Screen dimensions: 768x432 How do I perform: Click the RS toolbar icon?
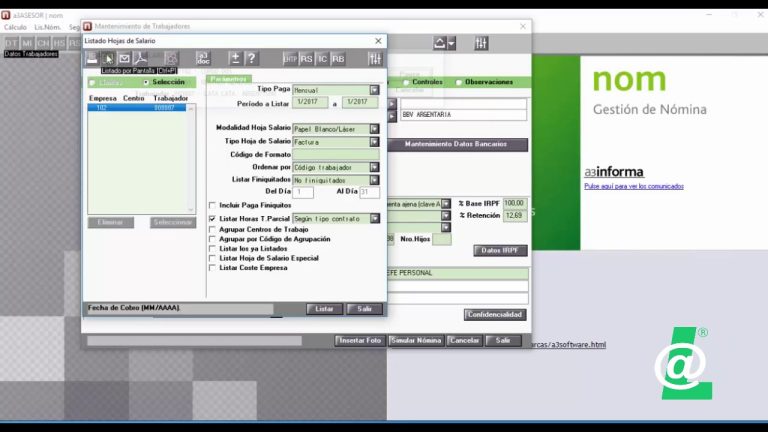click(306, 58)
